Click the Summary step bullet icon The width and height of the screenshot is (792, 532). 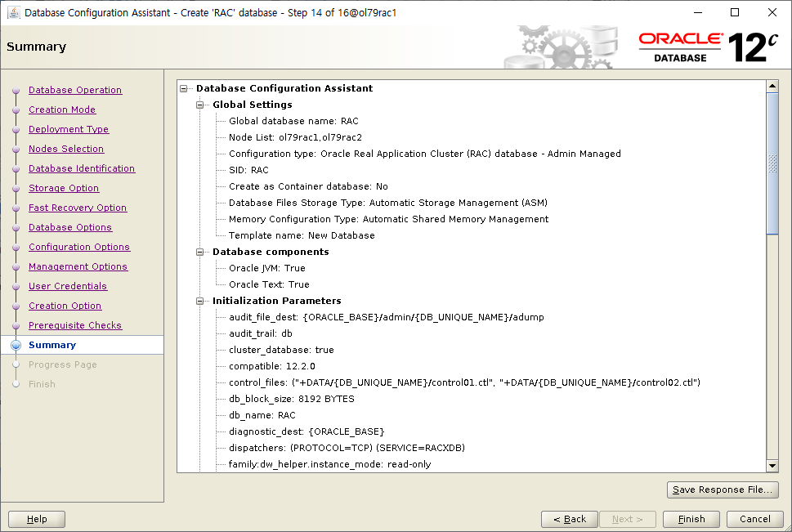click(x=16, y=345)
